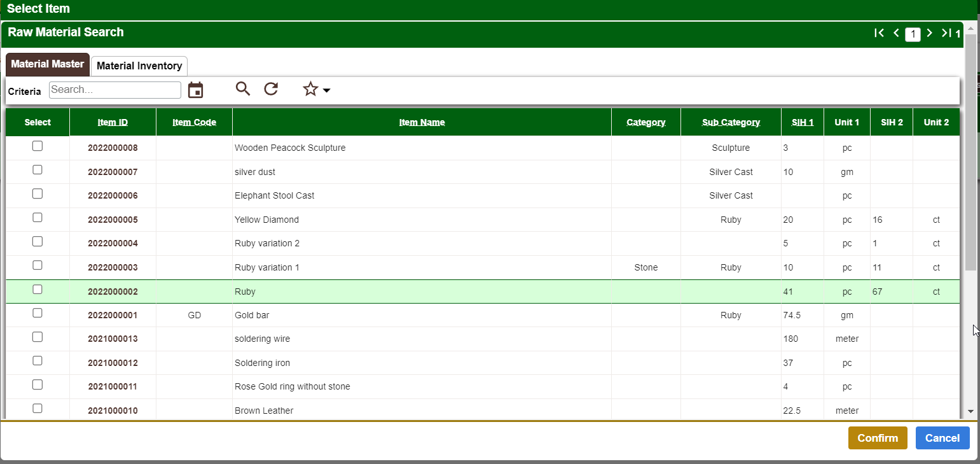The width and height of the screenshot is (980, 464).
Task: Check the Wooden Peacock Sculpture row checkbox
Action: (38, 146)
